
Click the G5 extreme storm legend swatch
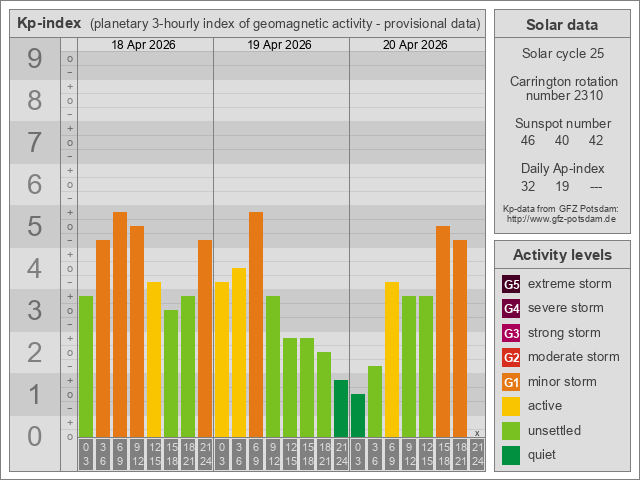[511, 284]
